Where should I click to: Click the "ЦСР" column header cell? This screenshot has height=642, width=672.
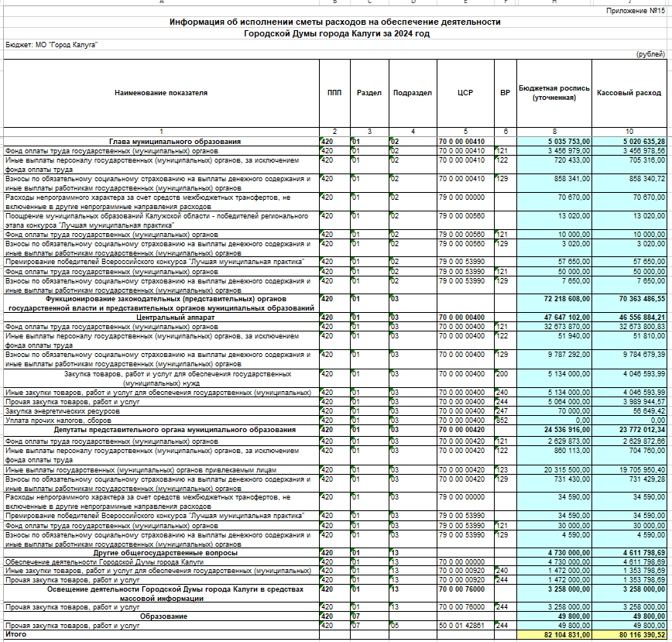coord(465,93)
